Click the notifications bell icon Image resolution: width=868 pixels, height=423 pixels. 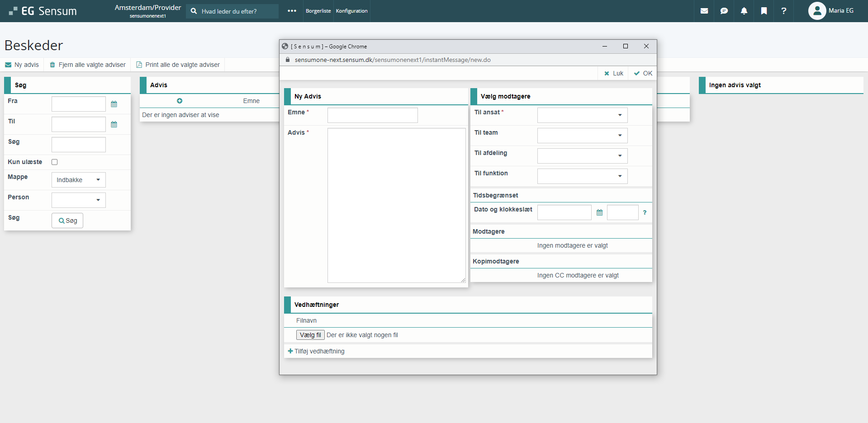click(x=744, y=11)
